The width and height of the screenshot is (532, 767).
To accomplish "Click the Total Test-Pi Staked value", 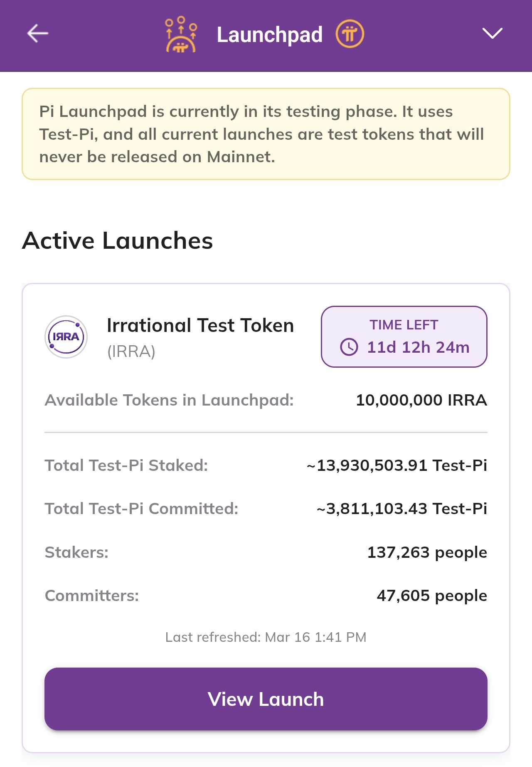I will click(x=397, y=465).
